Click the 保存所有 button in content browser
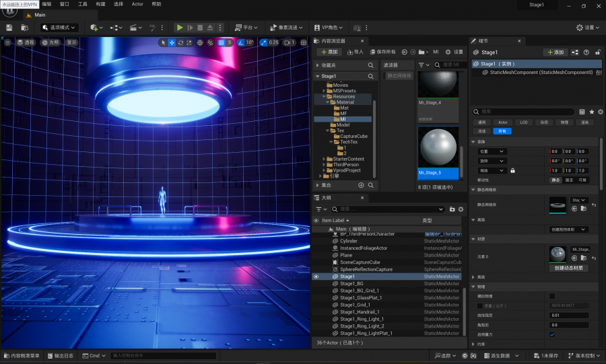The width and height of the screenshot is (606, 364). pyautogui.click(x=382, y=52)
